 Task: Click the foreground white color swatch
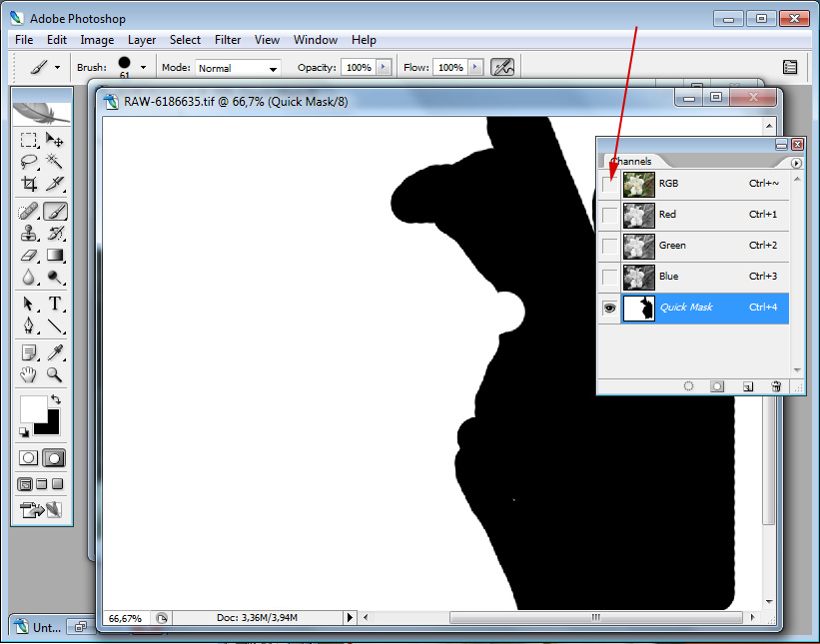coord(32,407)
